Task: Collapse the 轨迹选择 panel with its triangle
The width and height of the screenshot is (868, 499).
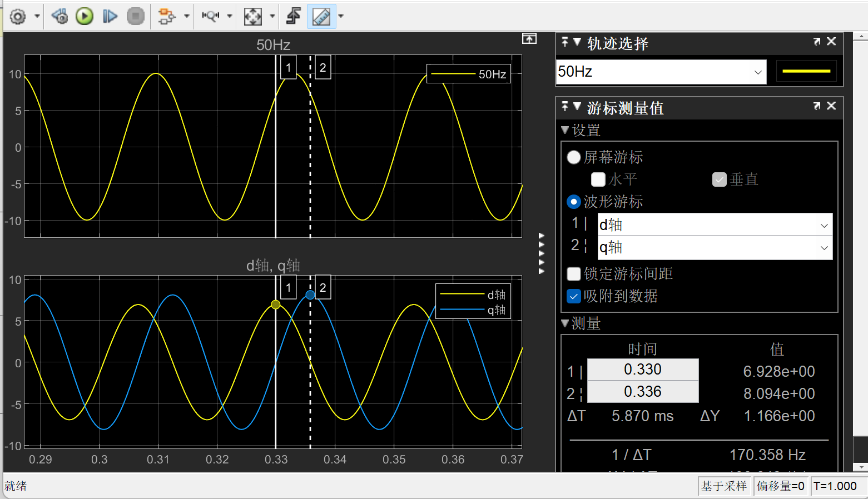Action: tap(577, 42)
